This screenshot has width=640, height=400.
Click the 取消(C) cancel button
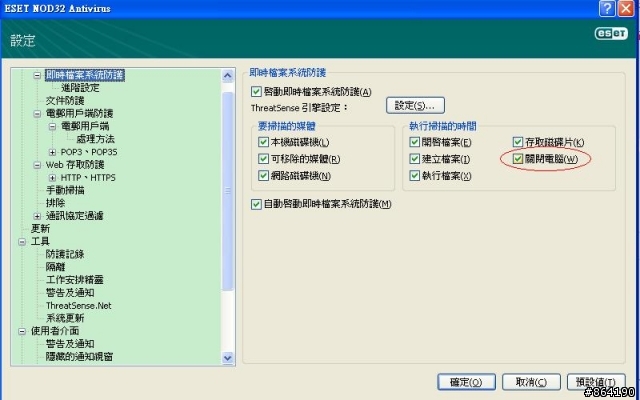pos(531,382)
